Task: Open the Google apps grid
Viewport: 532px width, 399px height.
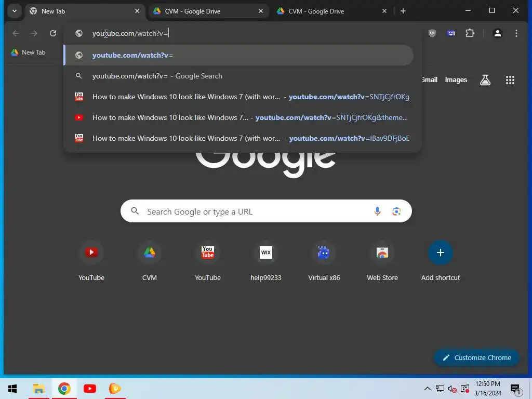Action: 510,80
